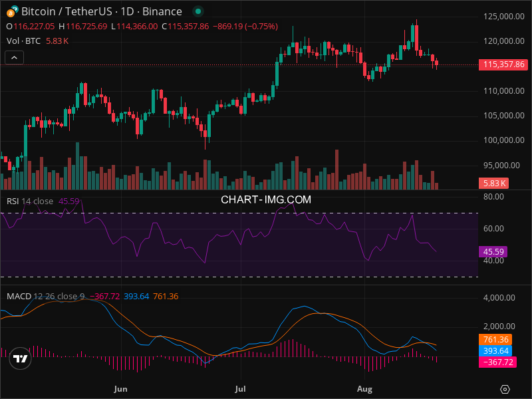
Task: Click the close value 115,357.86 in legend
Action: (188, 27)
